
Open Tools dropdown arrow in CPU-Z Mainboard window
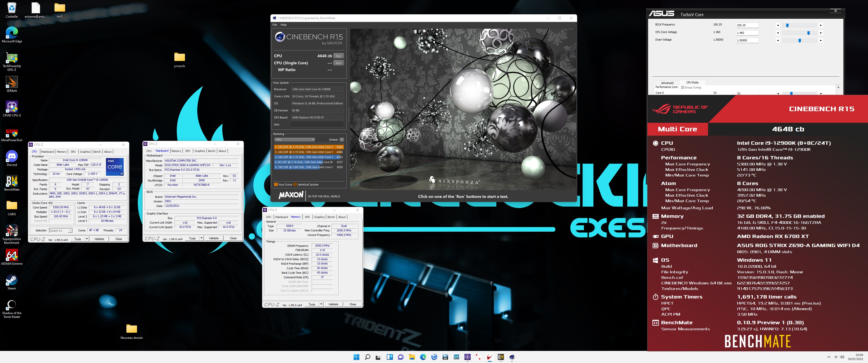pyautogui.click(x=202, y=238)
